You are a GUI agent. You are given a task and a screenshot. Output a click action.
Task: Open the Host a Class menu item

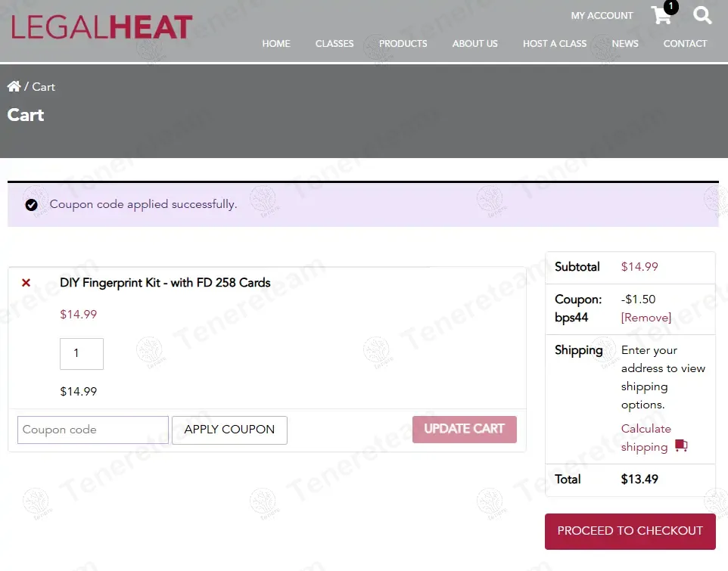555,44
